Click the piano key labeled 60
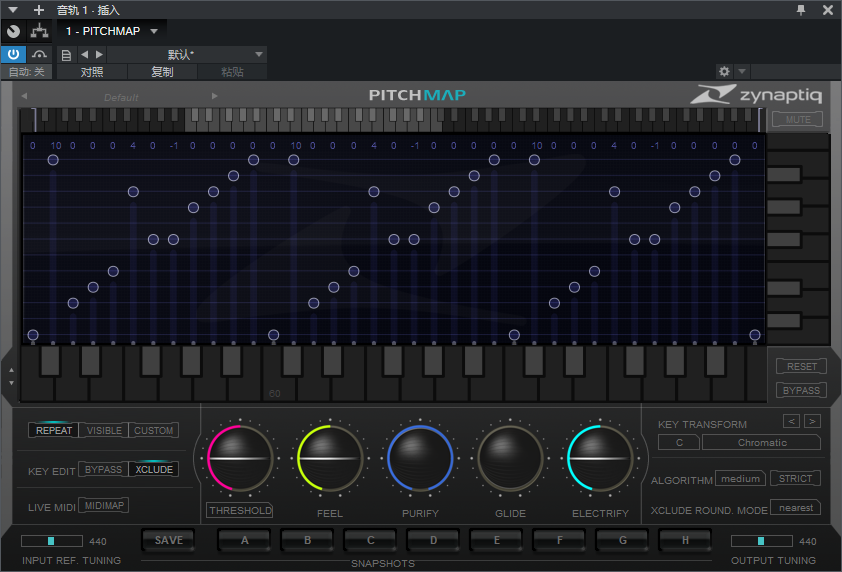842x572 pixels. [x=275, y=389]
